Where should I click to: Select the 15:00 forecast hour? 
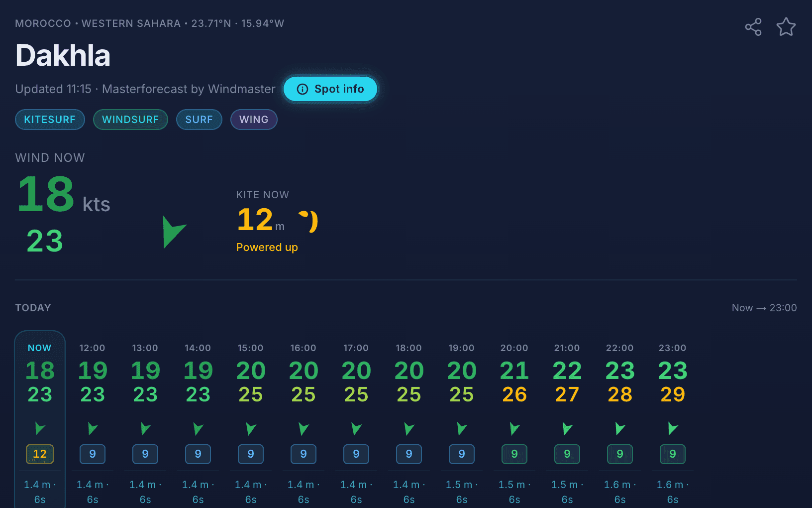(251, 419)
